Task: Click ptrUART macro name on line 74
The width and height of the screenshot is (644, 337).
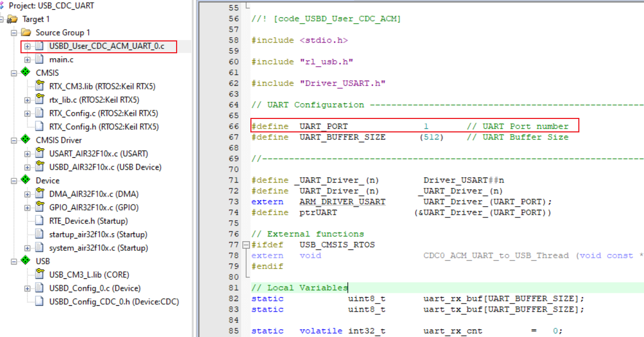Action: point(318,213)
